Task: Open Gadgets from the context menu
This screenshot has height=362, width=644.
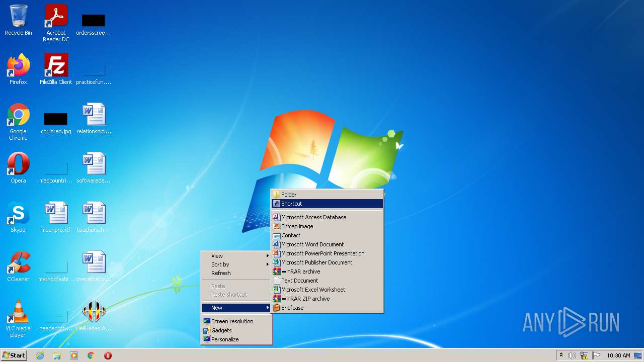Action: (236, 330)
